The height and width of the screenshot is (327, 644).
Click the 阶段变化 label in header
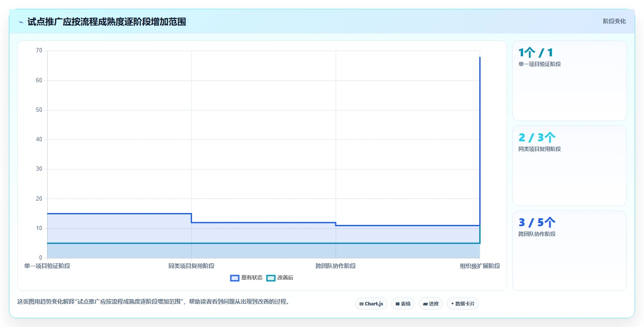(x=614, y=21)
